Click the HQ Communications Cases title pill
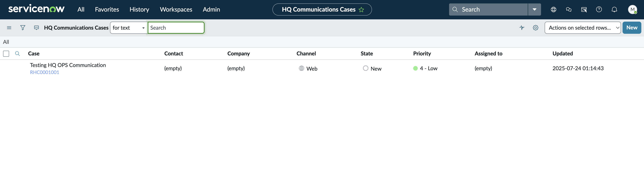Screen dimensions: 644x170 (322, 9)
